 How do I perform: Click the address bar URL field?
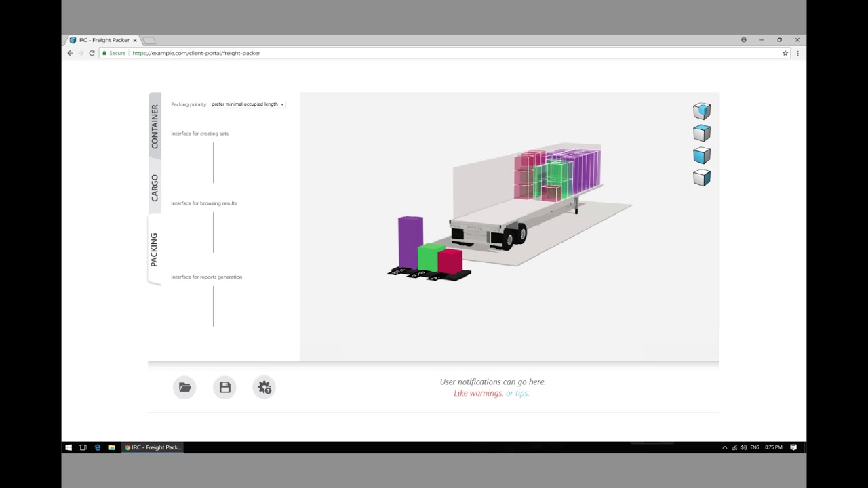point(445,53)
